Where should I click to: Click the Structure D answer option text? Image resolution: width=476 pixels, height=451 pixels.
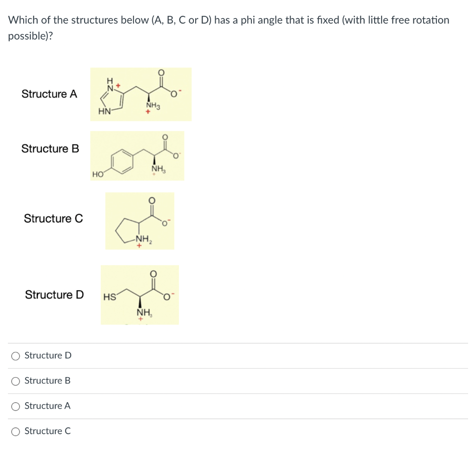[47, 355]
